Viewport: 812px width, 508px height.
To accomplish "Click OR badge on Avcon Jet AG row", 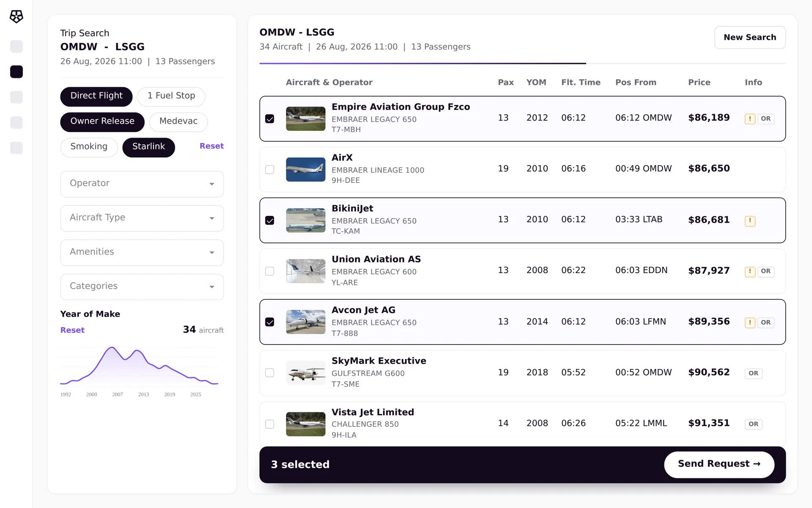I will coord(765,323).
